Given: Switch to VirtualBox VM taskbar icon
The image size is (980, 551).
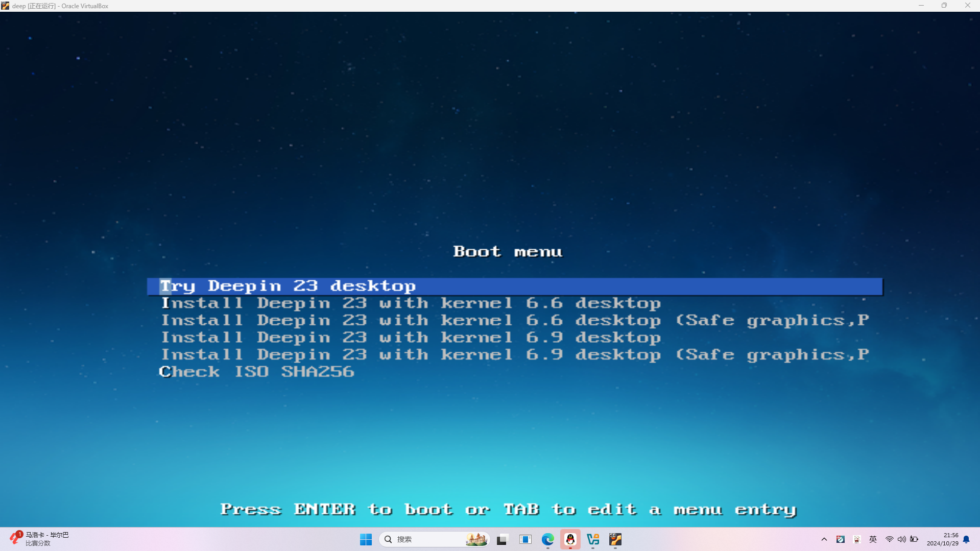Looking at the screenshot, I should tap(615, 539).
